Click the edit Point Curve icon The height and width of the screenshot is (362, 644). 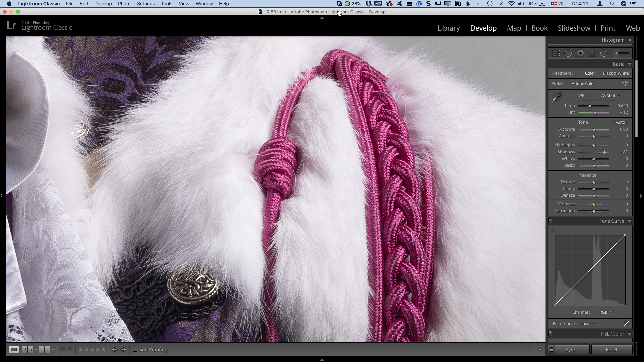coord(626,323)
